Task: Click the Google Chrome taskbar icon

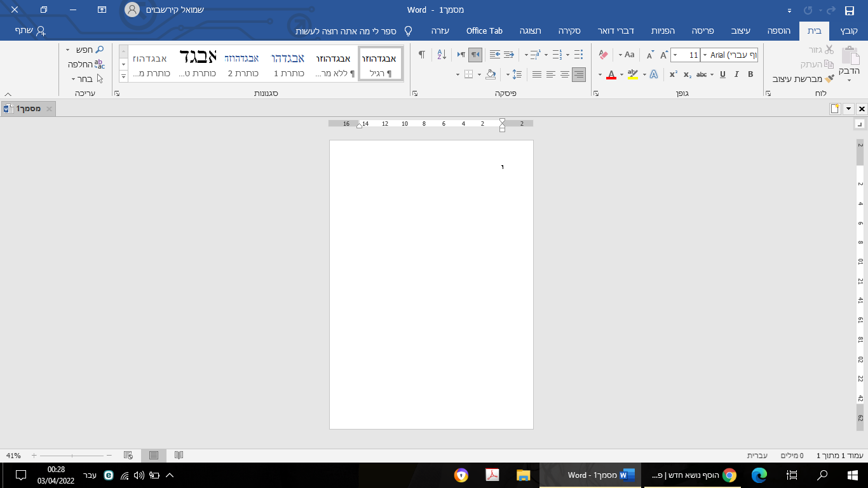Action: pyautogui.click(x=729, y=475)
